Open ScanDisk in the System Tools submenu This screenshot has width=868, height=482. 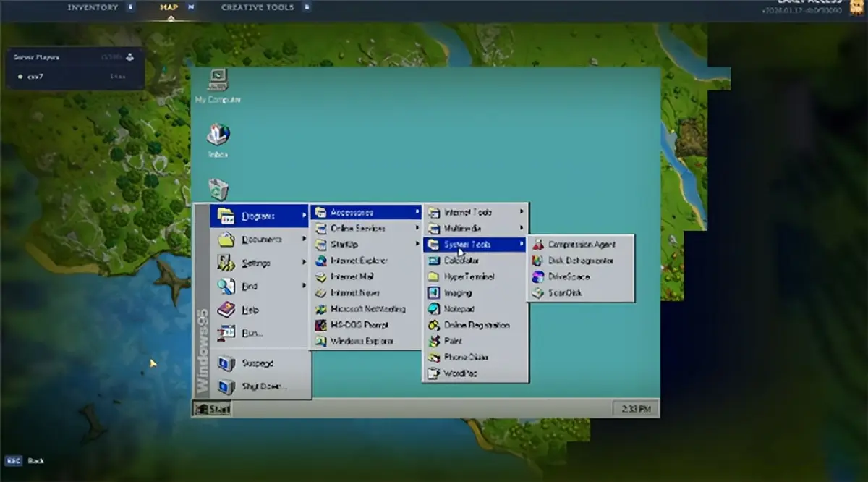click(564, 293)
